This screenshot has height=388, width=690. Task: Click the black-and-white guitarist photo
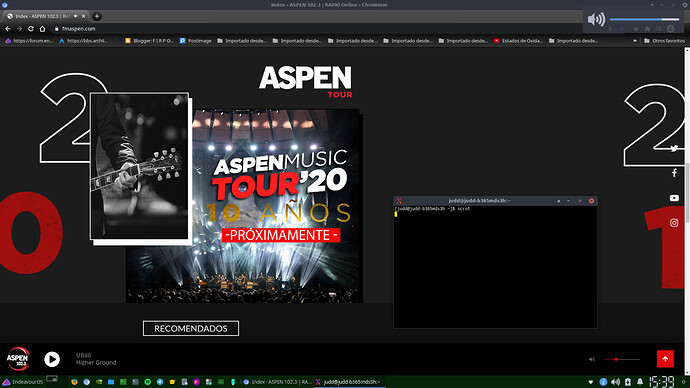point(140,166)
